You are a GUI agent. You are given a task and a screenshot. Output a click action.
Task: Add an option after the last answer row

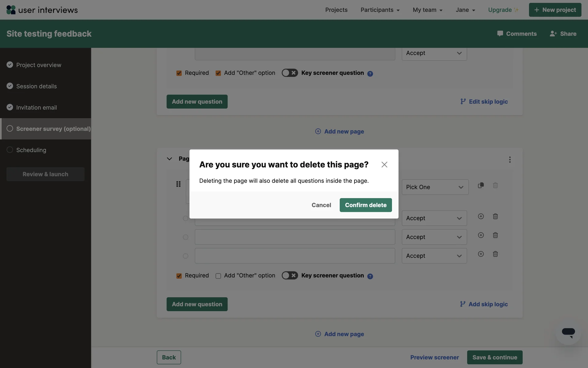(x=481, y=254)
